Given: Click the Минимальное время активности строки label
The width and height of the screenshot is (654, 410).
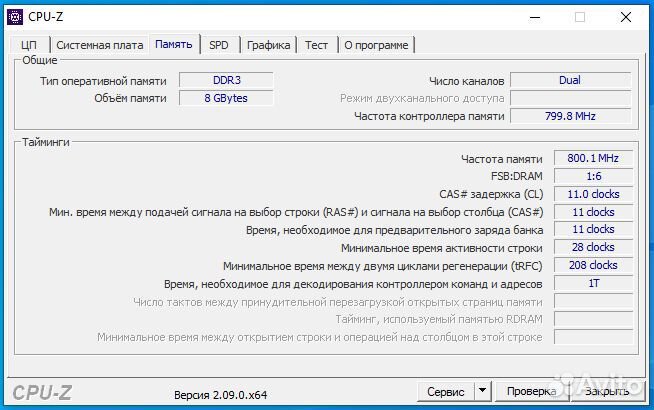Looking at the screenshot, I should coord(442,248).
